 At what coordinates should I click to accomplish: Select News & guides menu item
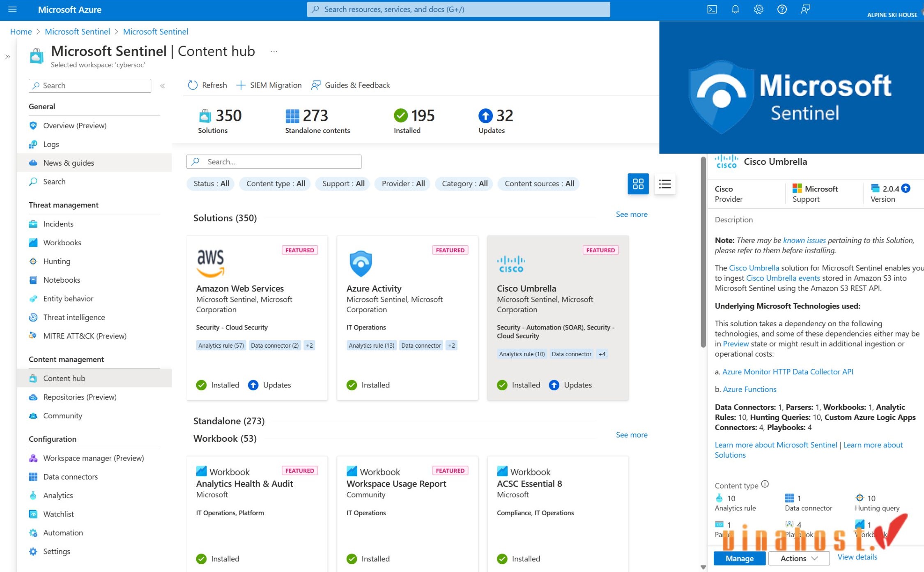tap(94, 163)
